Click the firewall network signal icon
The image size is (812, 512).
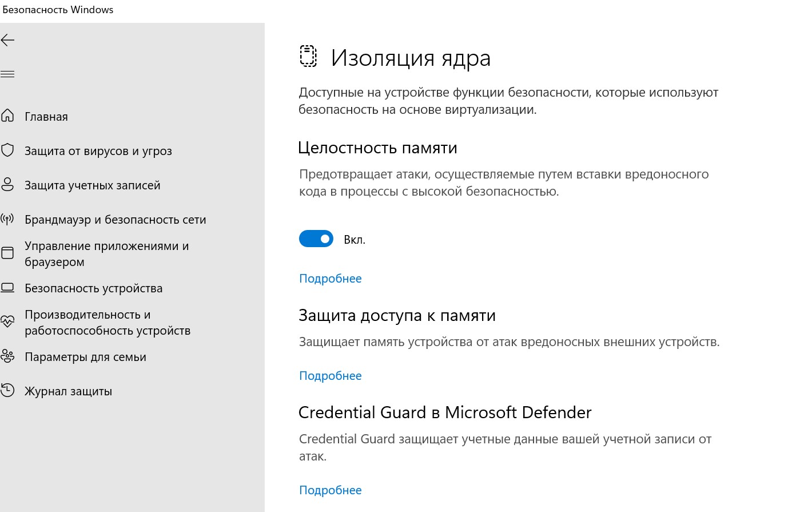coord(7,219)
